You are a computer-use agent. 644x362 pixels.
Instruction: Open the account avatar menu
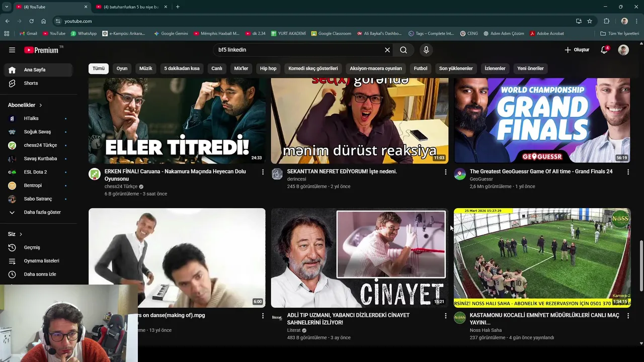point(623,50)
